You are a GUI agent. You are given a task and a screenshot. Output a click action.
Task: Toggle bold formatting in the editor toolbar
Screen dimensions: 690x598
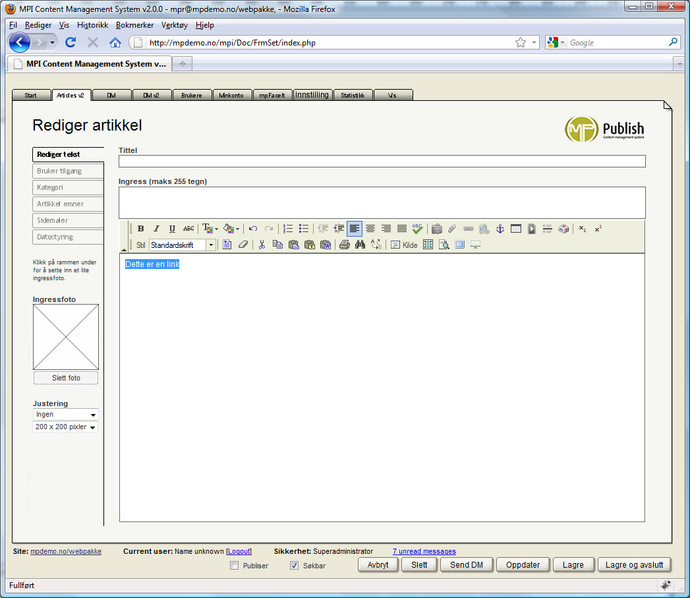[141, 229]
